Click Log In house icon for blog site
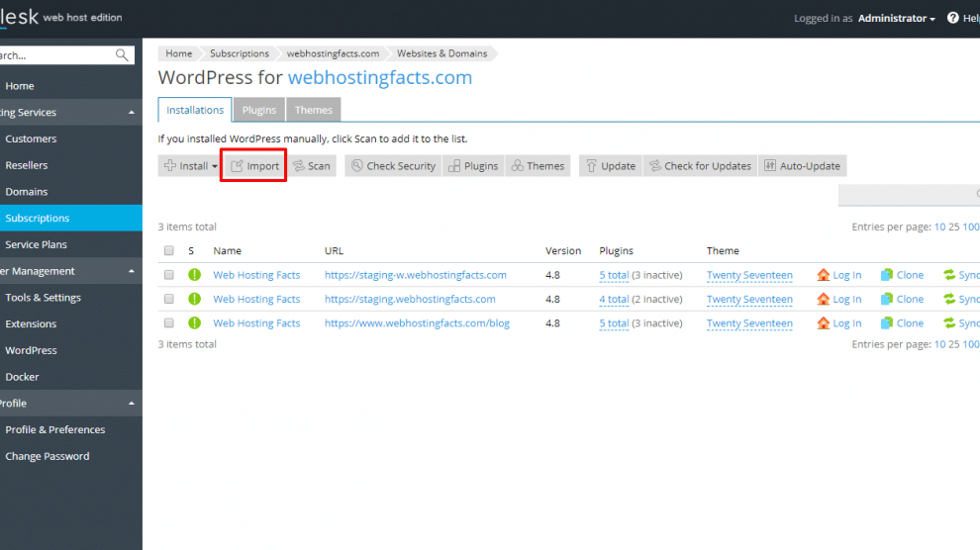 click(824, 322)
